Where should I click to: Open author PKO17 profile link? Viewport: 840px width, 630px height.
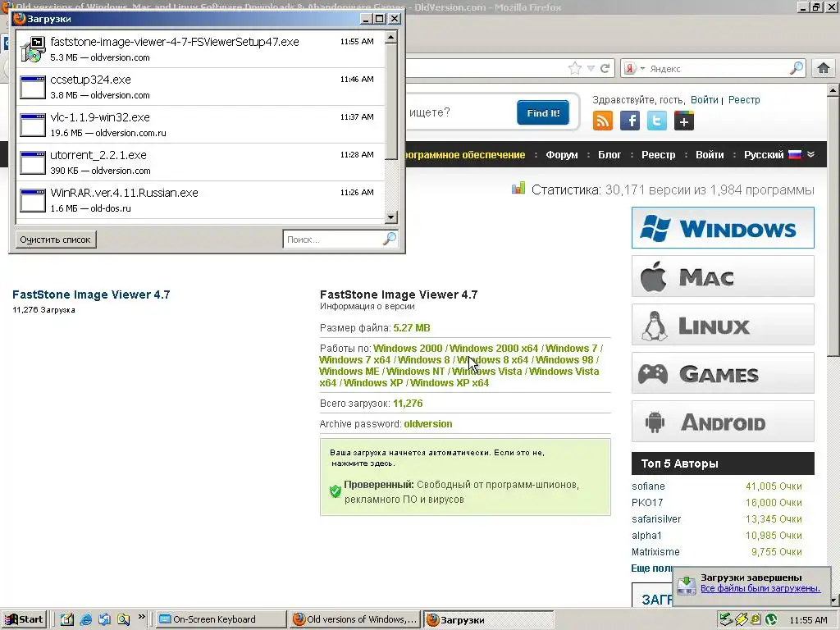pyautogui.click(x=647, y=503)
